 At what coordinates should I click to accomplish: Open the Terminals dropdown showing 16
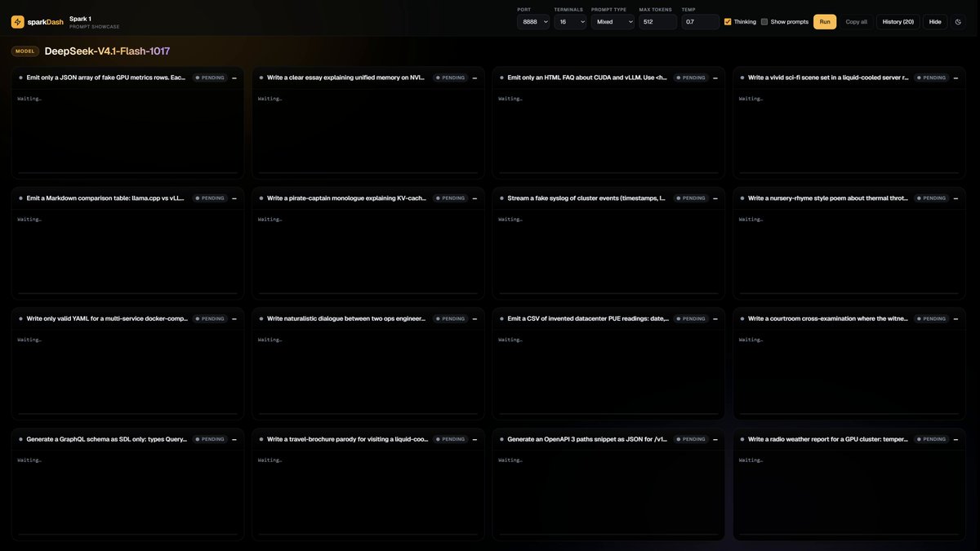pos(570,22)
